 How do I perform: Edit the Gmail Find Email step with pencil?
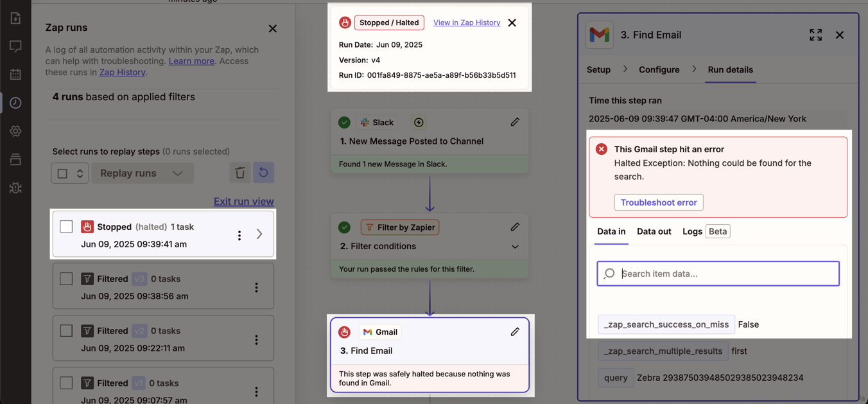point(515,331)
